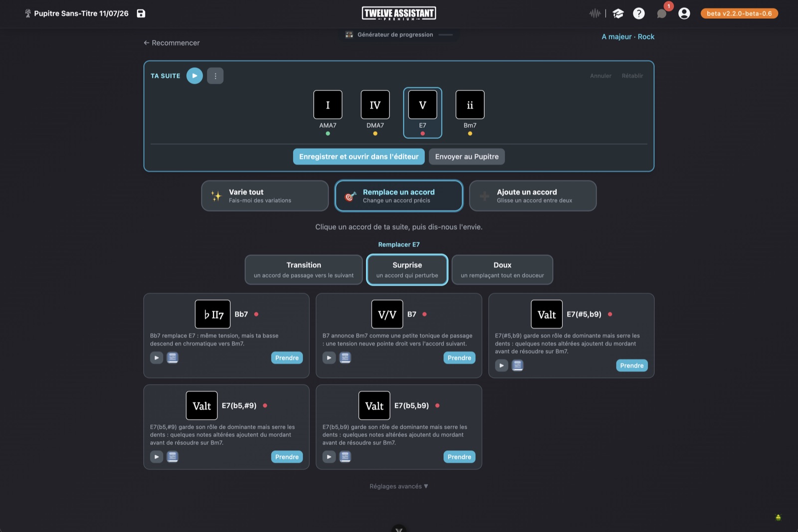Click the bug icon in the bottom corner
The image size is (798, 532).
[778, 518]
